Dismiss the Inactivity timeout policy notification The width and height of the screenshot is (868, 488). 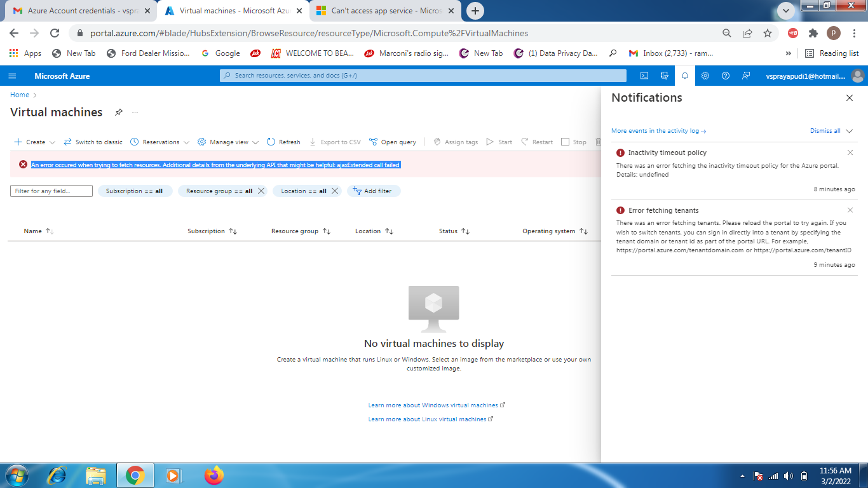click(x=850, y=152)
